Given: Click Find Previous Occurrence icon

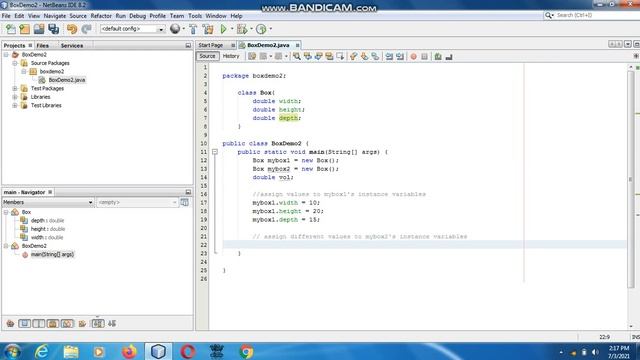Looking at the screenshot, I should point(308,56).
